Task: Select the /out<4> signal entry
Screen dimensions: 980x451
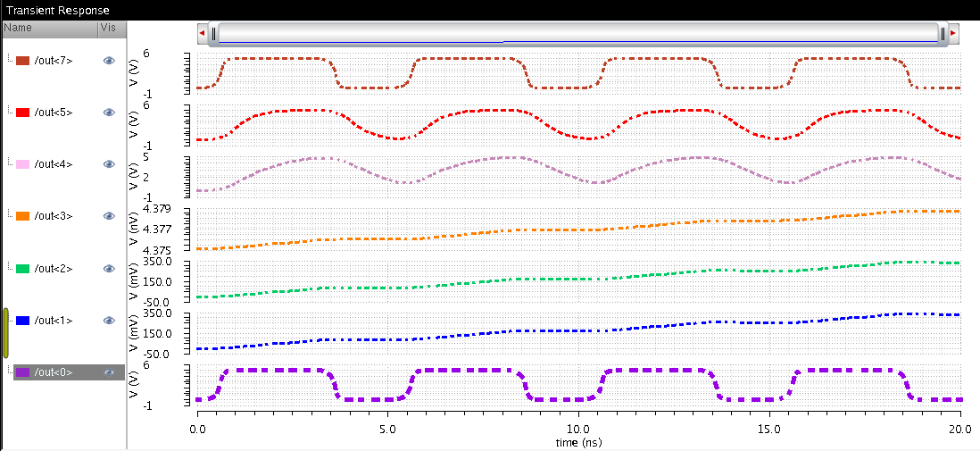Action: coord(53,164)
